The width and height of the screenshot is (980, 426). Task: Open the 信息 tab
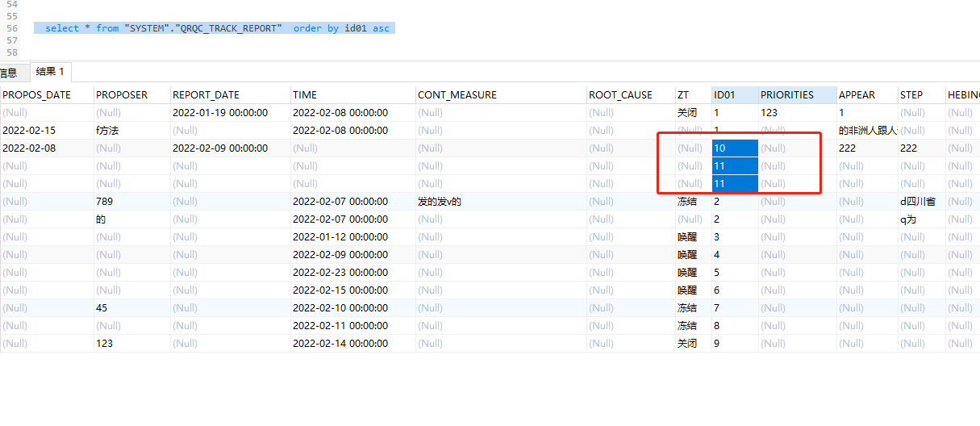(x=9, y=72)
